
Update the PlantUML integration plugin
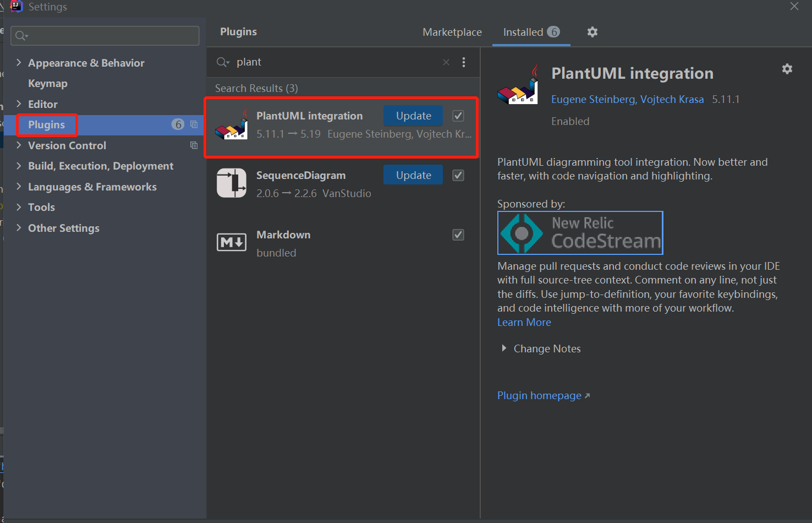click(413, 116)
